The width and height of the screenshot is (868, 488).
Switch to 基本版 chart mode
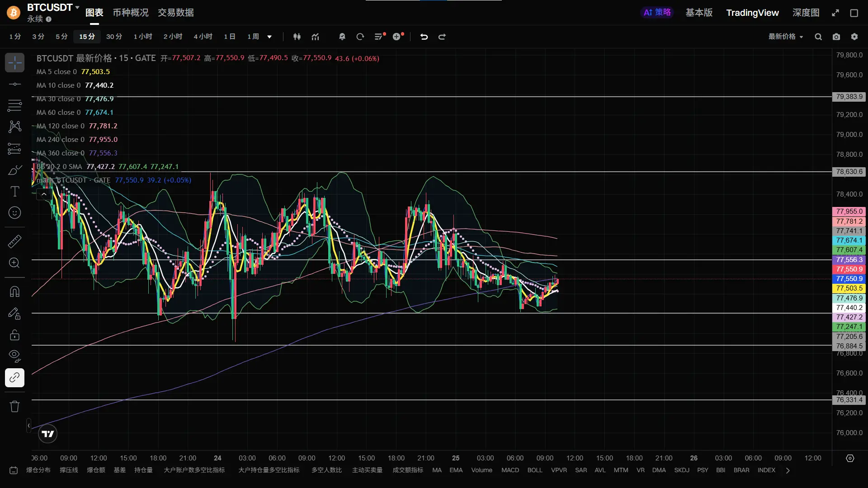[x=698, y=13]
